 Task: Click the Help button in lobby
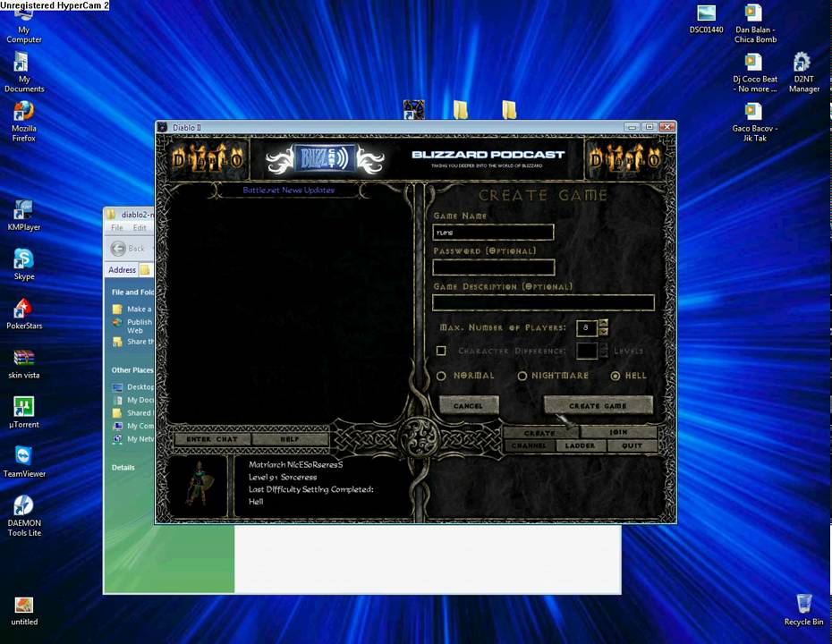pos(290,439)
